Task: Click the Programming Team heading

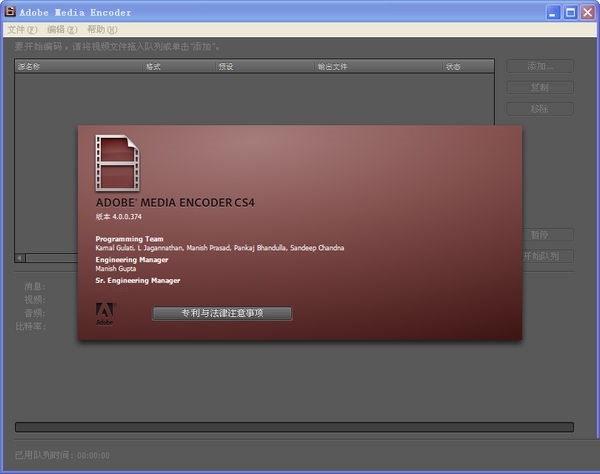Action: 129,239
